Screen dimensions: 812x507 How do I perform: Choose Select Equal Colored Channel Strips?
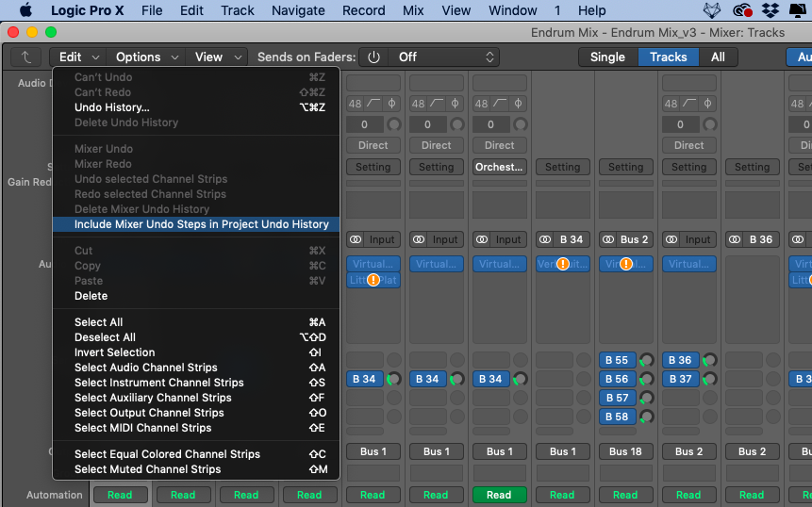196,454
